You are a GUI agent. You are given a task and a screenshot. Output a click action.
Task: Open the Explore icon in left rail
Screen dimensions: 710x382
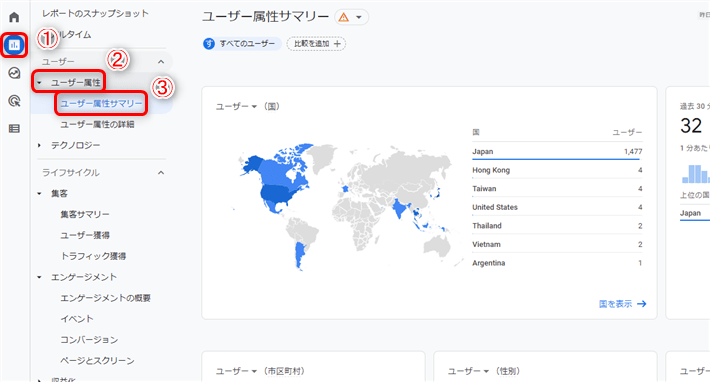click(x=14, y=73)
